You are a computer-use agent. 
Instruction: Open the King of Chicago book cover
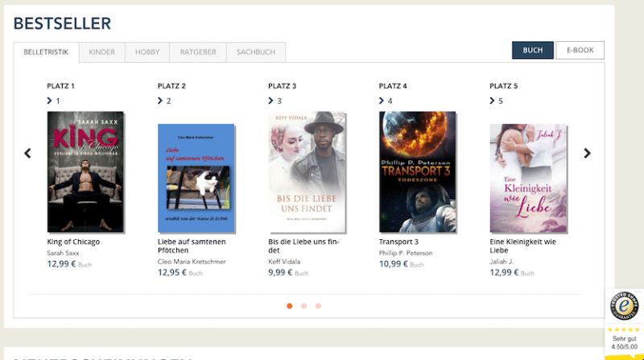[x=85, y=172]
